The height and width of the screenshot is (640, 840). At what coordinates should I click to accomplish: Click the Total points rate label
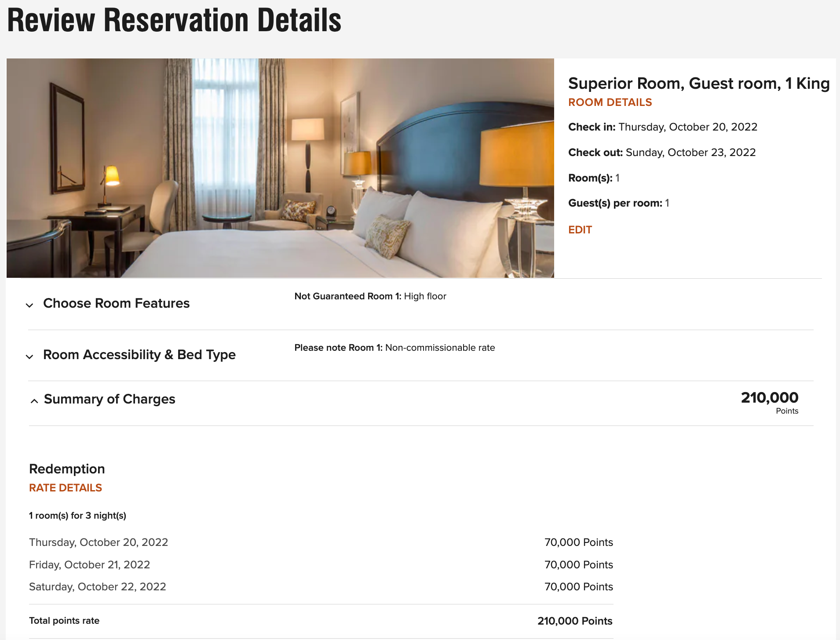click(64, 621)
